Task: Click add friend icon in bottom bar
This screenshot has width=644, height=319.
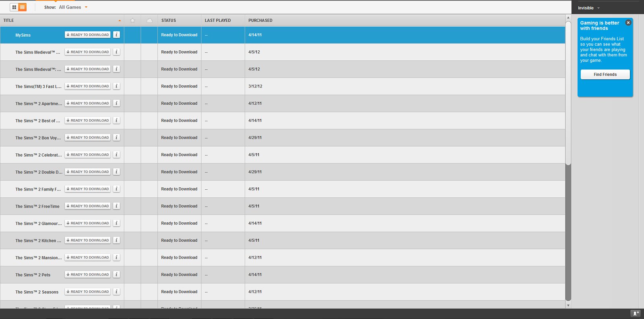Action: 635,313
